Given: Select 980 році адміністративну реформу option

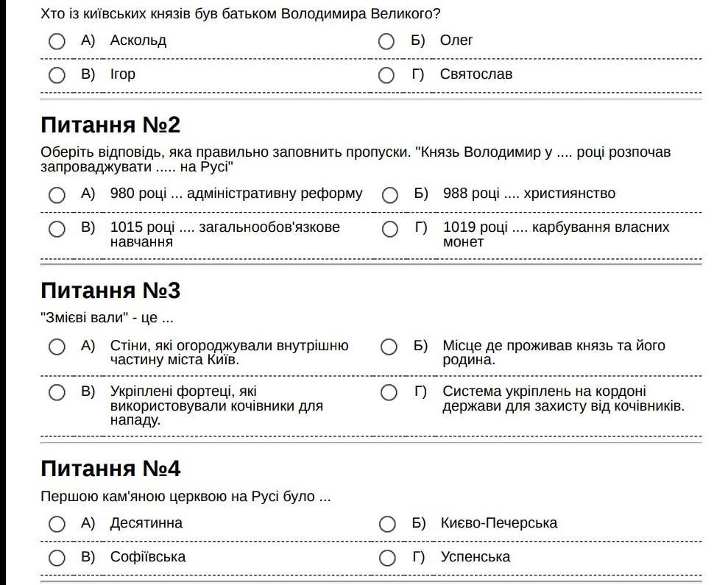Looking at the screenshot, I should (x=57, y=195).
